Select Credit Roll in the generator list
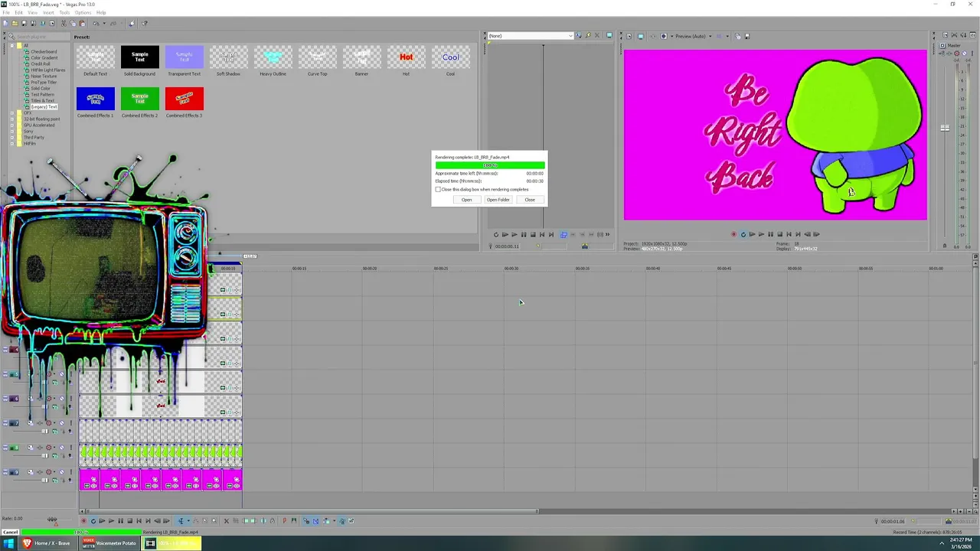Screen dimensions: 980x551 [x=41, y=64]
